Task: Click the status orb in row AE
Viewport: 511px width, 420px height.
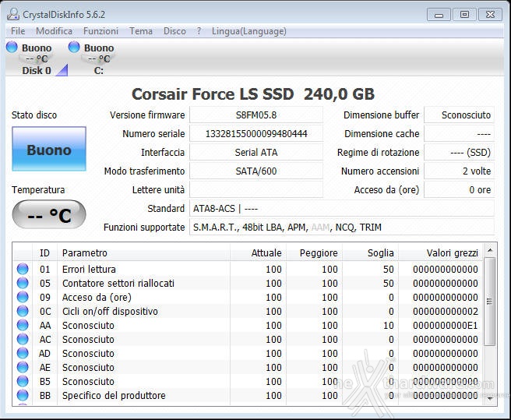Action: [23, 367]
